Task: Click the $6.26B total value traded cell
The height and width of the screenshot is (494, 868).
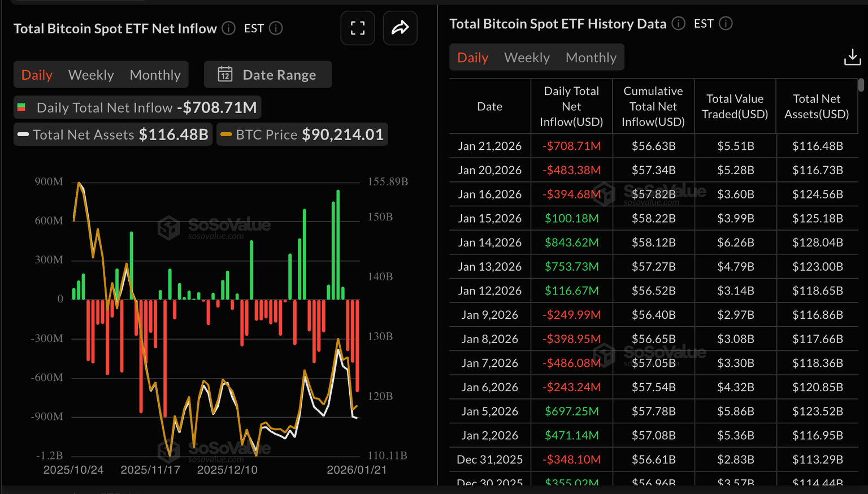Action: point(735,242)
